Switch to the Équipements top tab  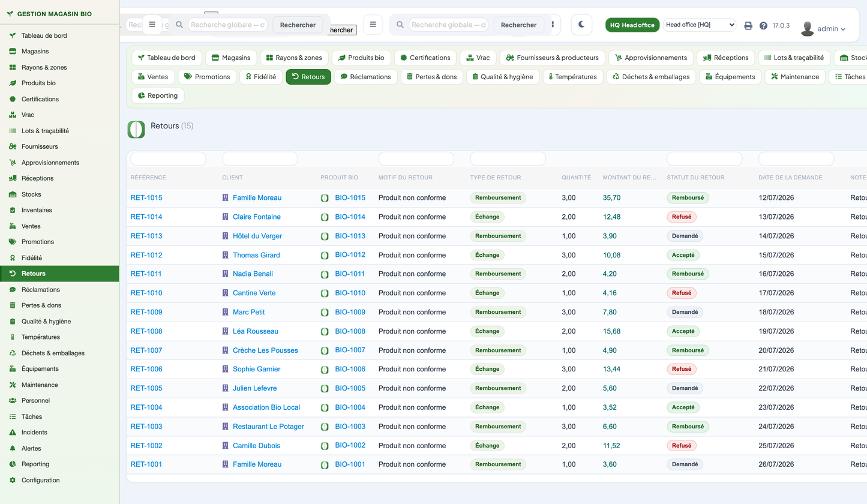tap(731, 77)
